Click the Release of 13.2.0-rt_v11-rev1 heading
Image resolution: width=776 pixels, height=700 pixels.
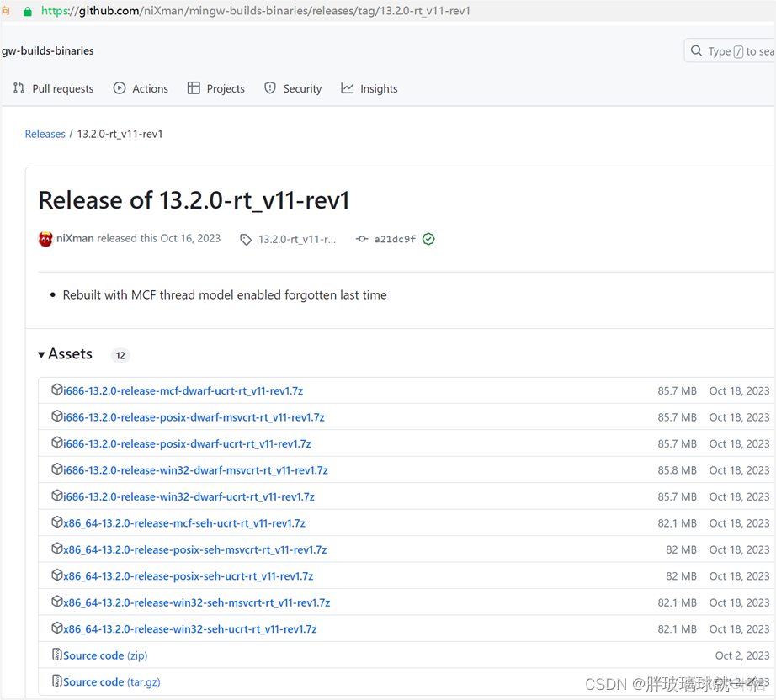pos(194,200)
